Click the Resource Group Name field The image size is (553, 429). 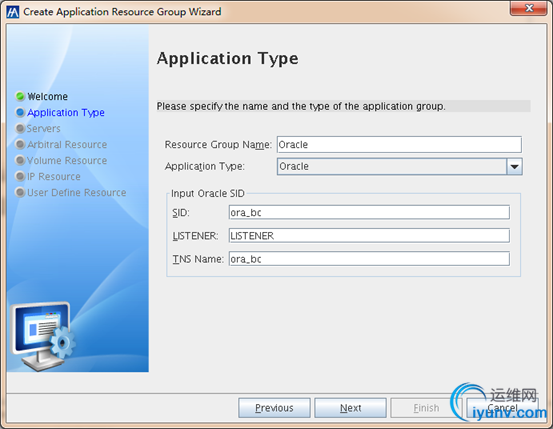pyautogui.click(x=399, y=145)
